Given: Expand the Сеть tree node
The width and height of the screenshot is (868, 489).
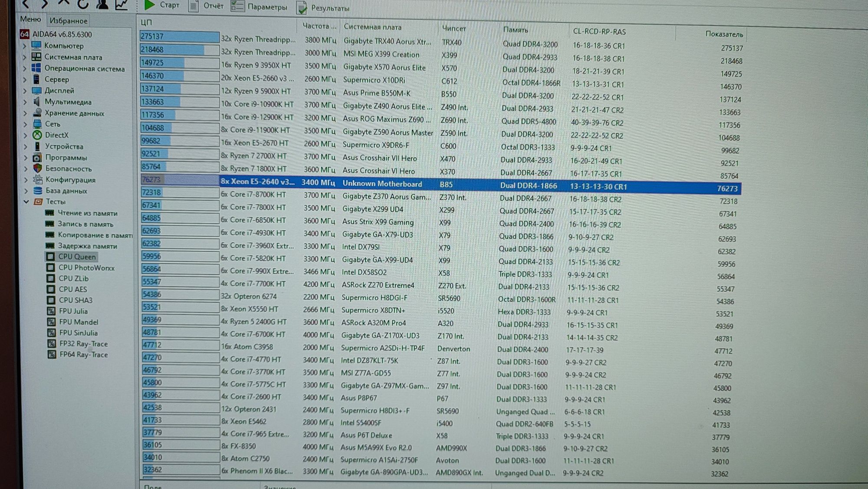Looking at the screenshot, I should click(x=25, y=124).
